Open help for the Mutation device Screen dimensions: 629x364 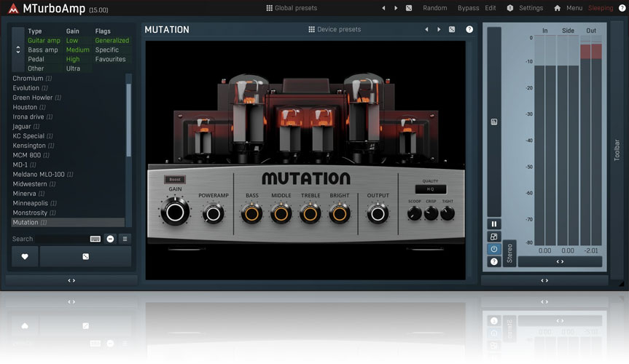(469, 30)
